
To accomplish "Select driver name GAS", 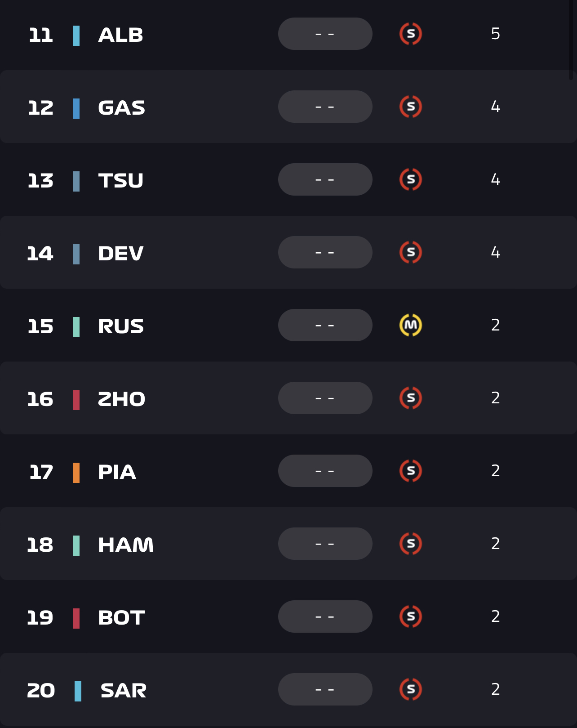I will click(x=121, y=108).
